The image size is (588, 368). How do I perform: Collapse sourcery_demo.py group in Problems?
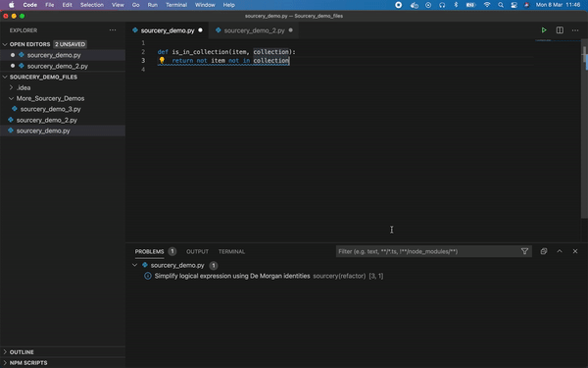tap(134, 265)
